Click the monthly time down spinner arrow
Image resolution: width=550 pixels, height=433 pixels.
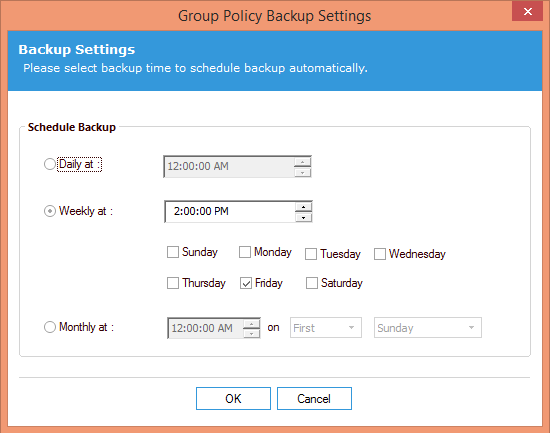click(x=251, y=333)
